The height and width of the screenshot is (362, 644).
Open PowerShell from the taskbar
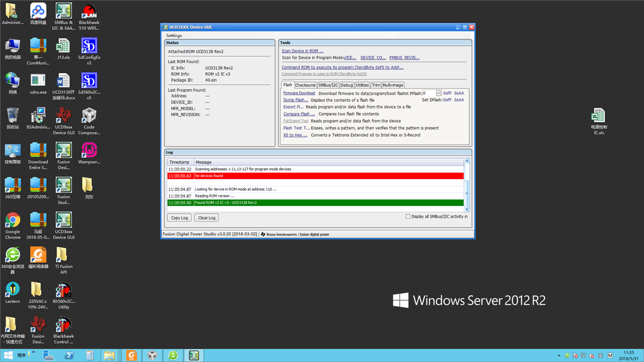point(69,355)
